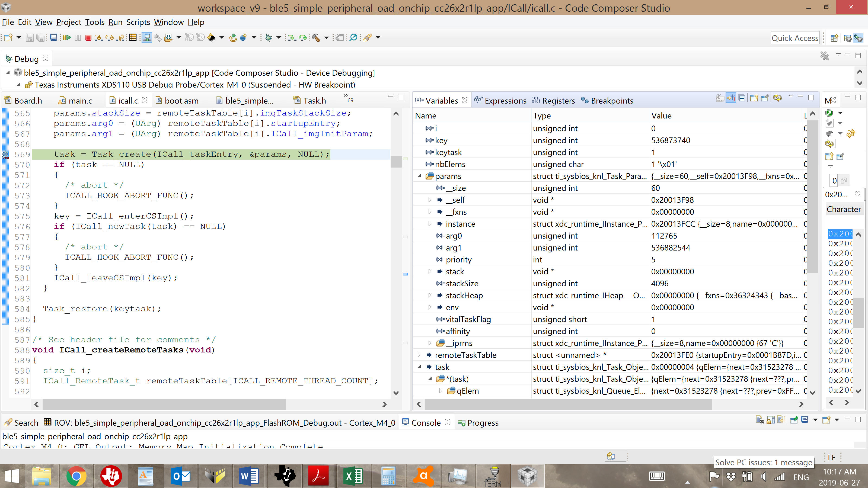Click the CPU Reset chip icon

point(211,37)
